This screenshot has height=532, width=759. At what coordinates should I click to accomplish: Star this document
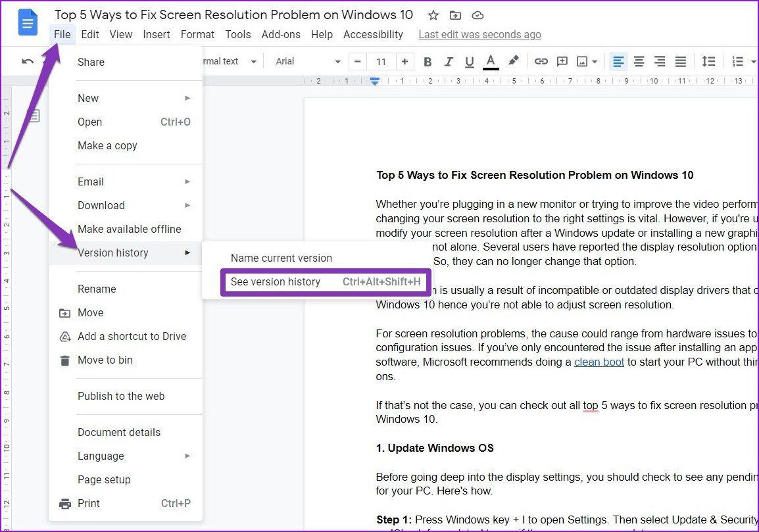pyautogui.click(x=433, y=16)
